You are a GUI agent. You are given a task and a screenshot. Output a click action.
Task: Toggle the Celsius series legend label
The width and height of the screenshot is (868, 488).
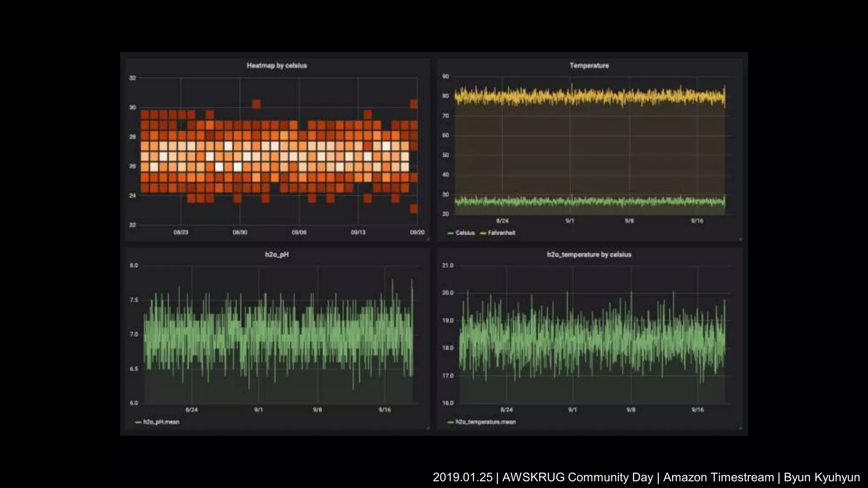point(465,233)
